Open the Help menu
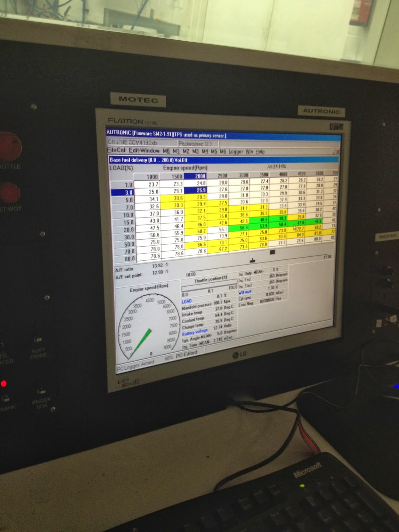This screenshot has width=399, height=532. click(x=260, y=152)
